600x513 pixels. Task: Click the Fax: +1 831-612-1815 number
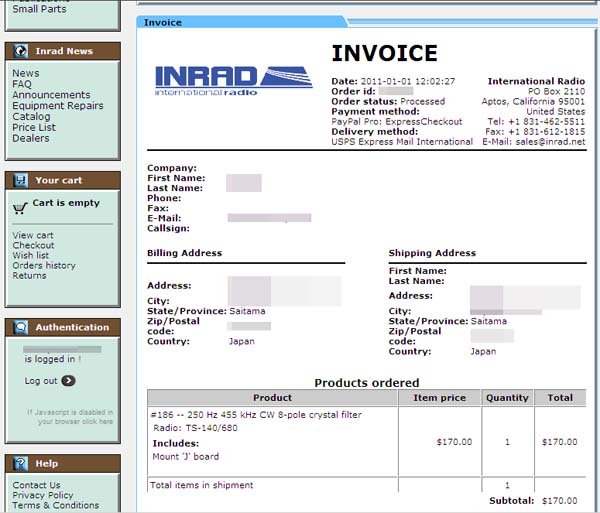tap(535, 132)
